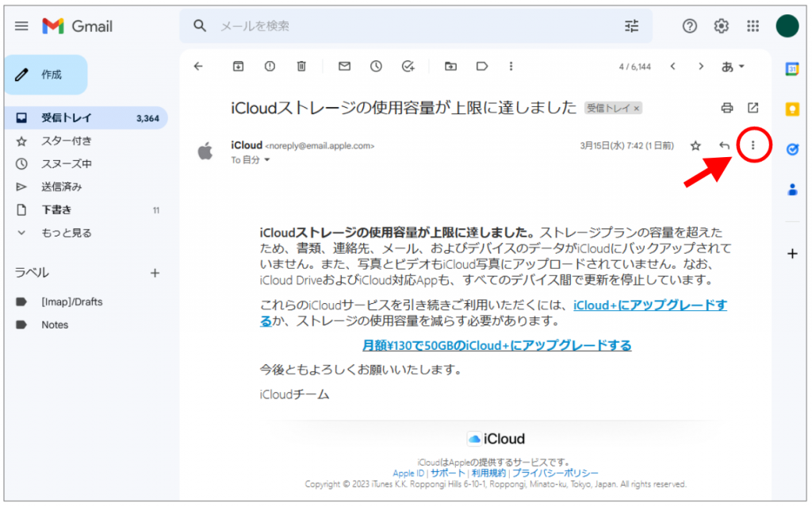Open Google Calendar side panel

click(x=792, y=69)
